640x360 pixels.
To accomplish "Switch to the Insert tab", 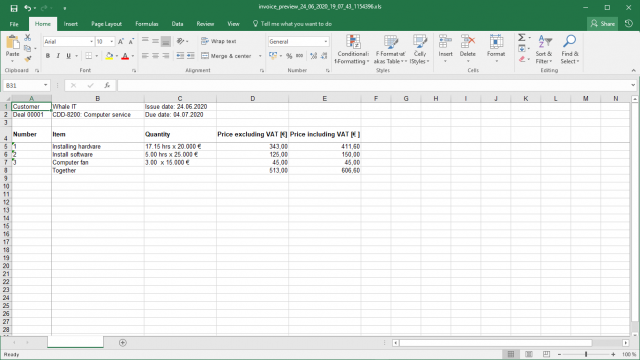I will [71, 24].
